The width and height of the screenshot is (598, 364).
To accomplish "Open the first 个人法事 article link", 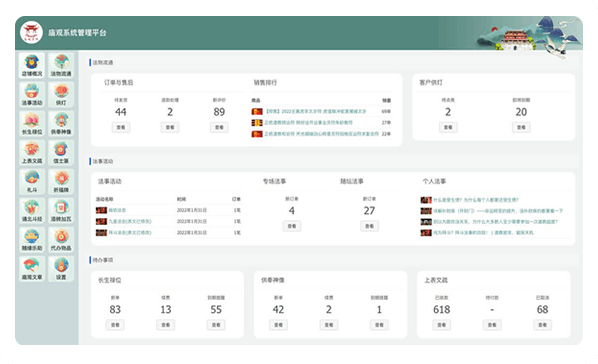I will [x=476, y=200].
